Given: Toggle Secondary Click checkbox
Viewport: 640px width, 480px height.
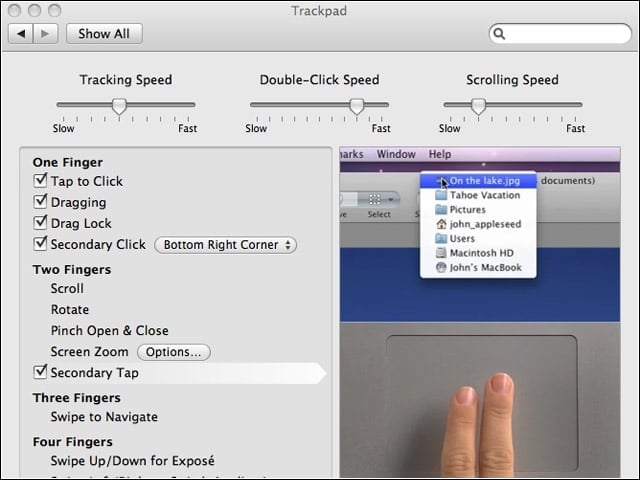Looking at the screenshot, I should click(40, 243).
